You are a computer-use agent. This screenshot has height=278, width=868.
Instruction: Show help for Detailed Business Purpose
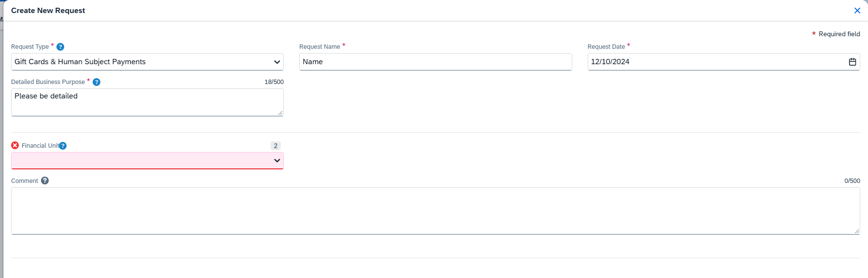click(x=96, y=82)
